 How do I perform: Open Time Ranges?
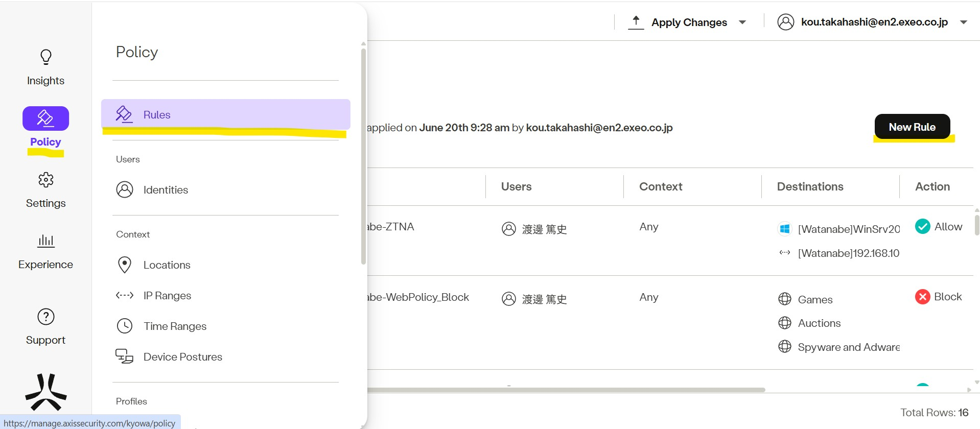[x=175, y=326]
